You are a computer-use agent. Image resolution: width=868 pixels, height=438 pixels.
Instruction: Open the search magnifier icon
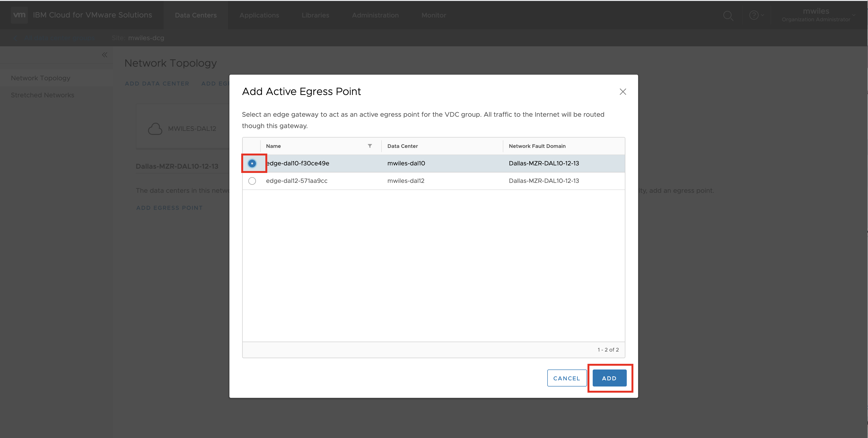[x=728, y=16]
